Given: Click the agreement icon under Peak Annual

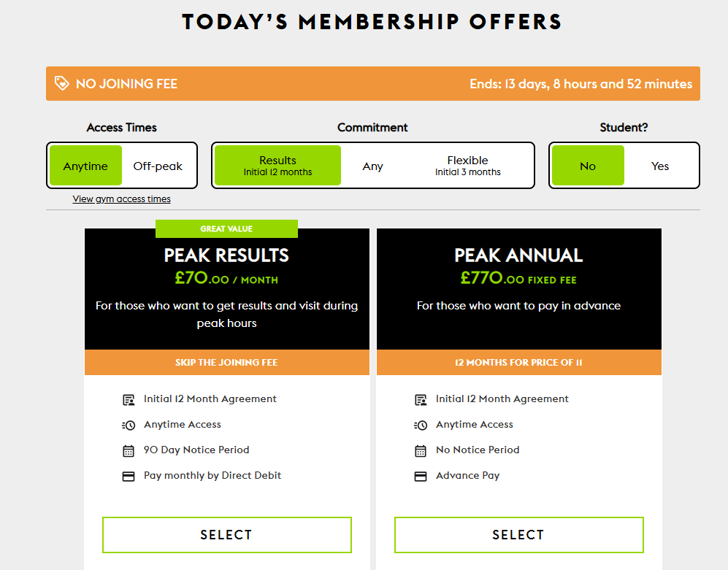Looking at the screenshot, I should [x=421, y=398].
